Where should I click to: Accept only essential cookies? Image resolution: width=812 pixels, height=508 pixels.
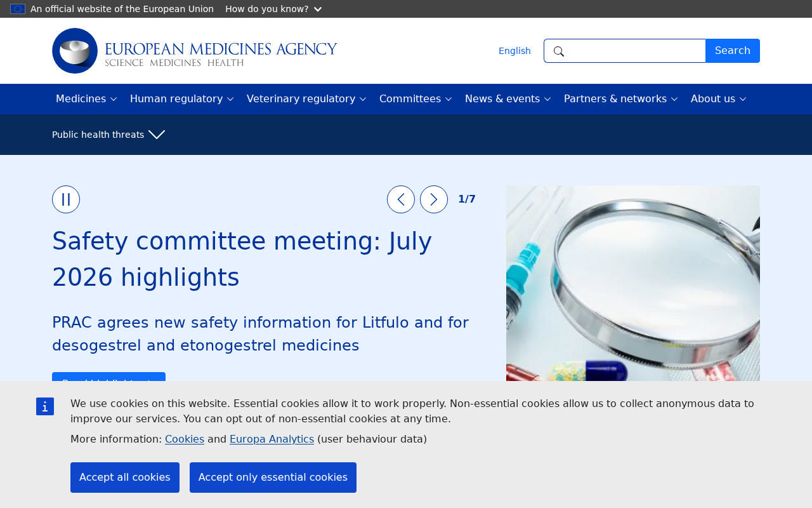coord(273,478)
